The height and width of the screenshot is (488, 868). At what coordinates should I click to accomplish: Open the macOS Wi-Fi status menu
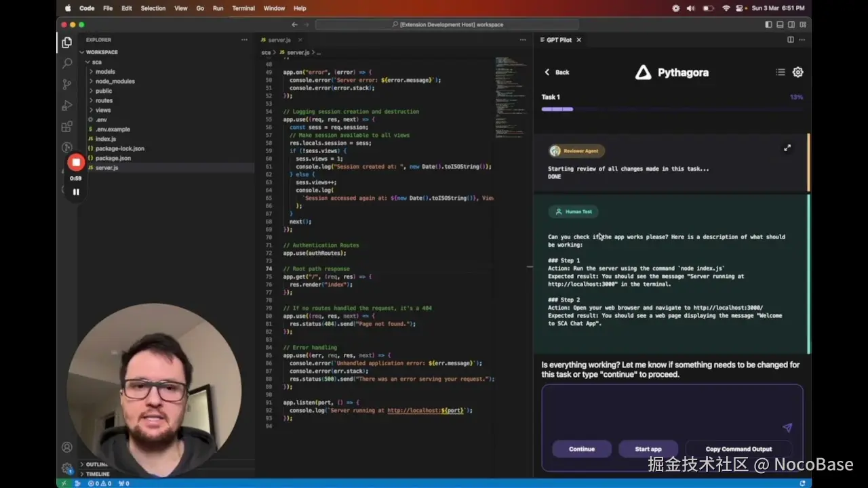[726, 8]
